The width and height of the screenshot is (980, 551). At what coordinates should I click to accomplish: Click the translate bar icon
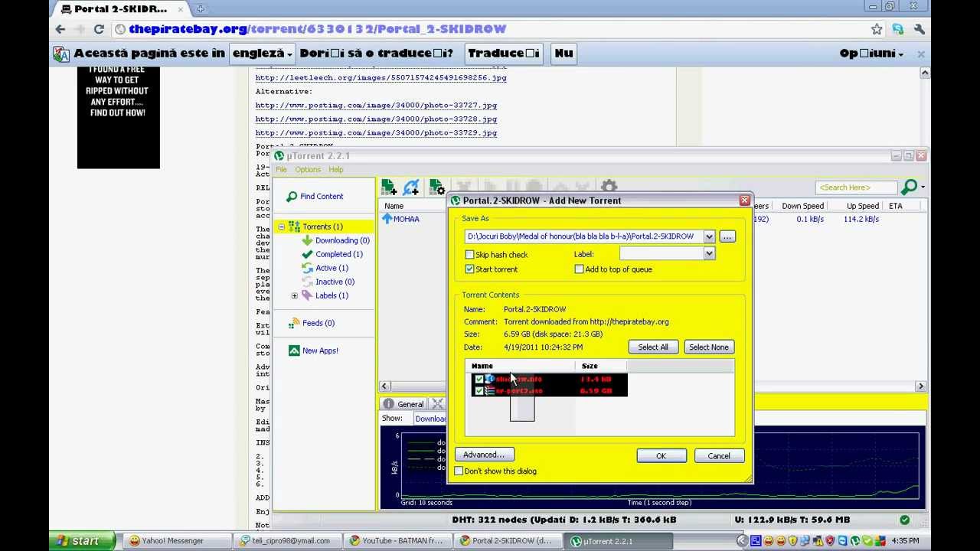point(61,54)
